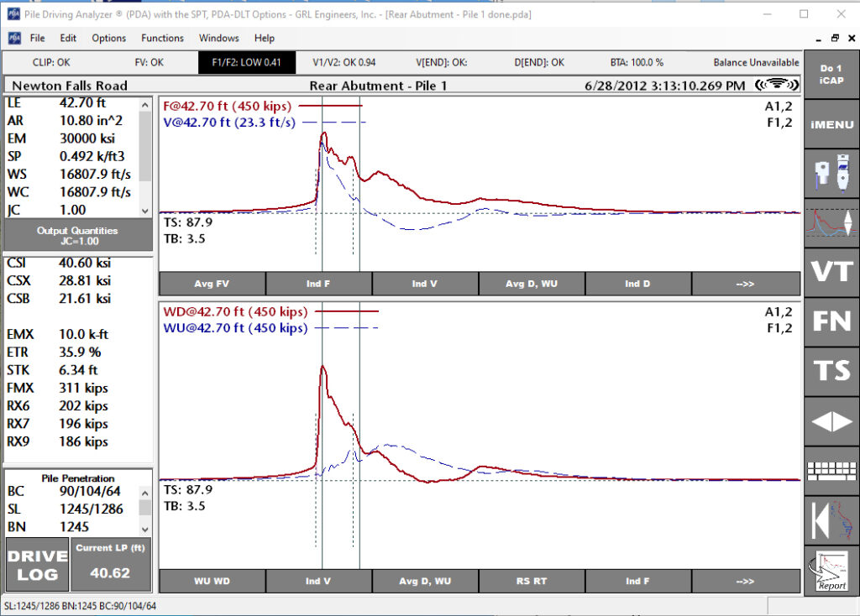
Task: Click the FN function icon
Action: point(831,321)
